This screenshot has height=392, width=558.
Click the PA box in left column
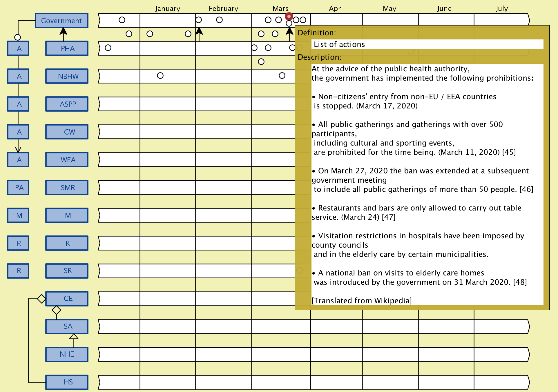pos(18,188)
